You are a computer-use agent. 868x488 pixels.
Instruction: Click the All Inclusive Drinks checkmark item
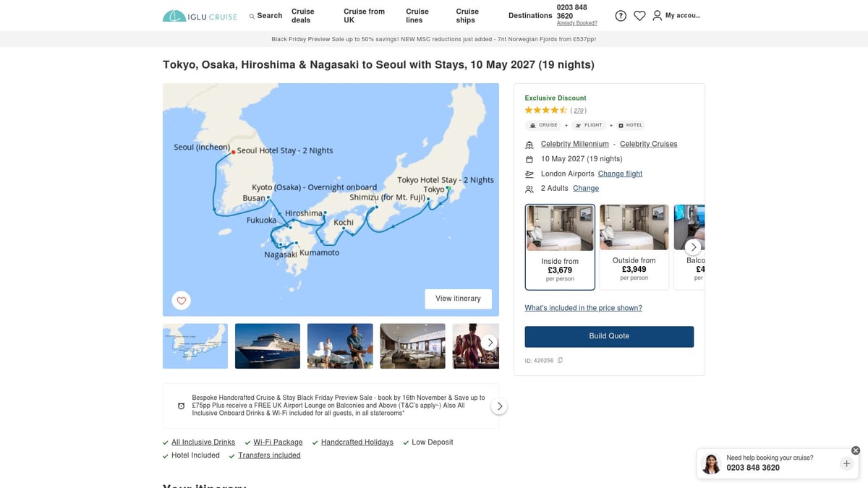click(203, 442)
